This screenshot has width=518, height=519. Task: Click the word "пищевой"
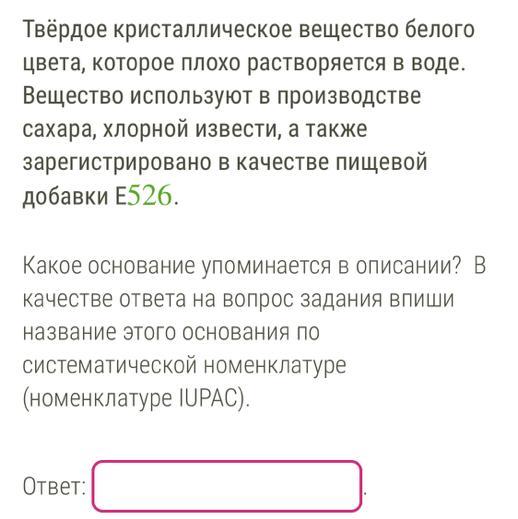(x=381, y=163)
